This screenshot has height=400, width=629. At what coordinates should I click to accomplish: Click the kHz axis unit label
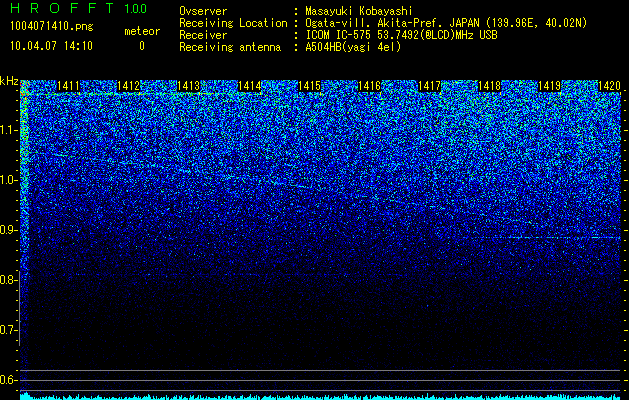[9, 81]
